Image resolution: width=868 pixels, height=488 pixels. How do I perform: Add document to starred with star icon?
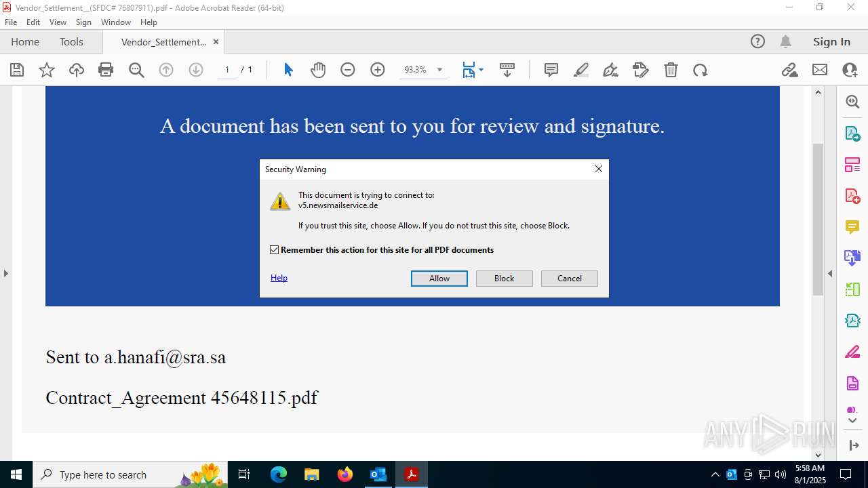coord(47,70)
